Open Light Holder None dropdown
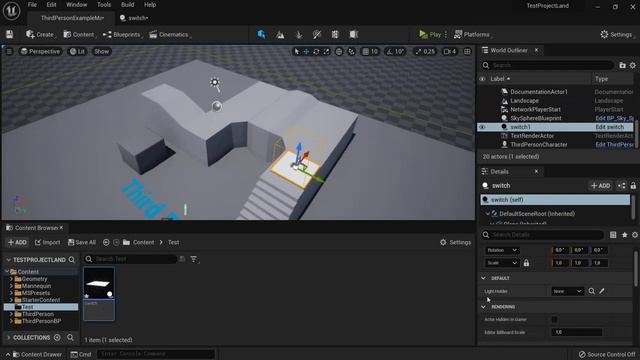 tap(567, 291)
